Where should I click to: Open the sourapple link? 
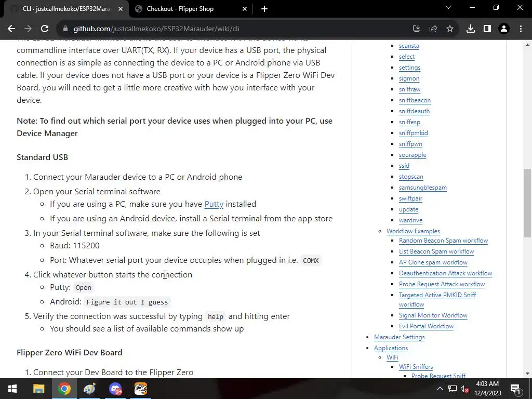[x=413, y=155]
